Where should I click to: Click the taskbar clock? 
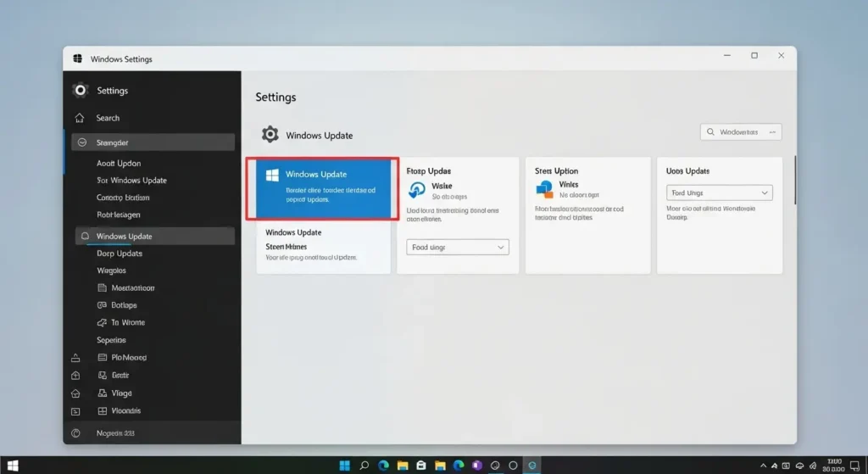pyautogui.click(x=833, y=466)
